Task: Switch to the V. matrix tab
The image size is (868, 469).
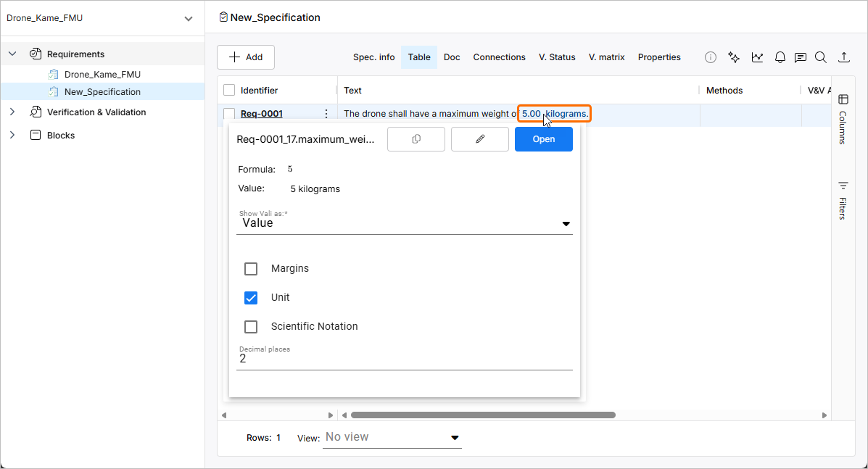Action: pos(606,57)
